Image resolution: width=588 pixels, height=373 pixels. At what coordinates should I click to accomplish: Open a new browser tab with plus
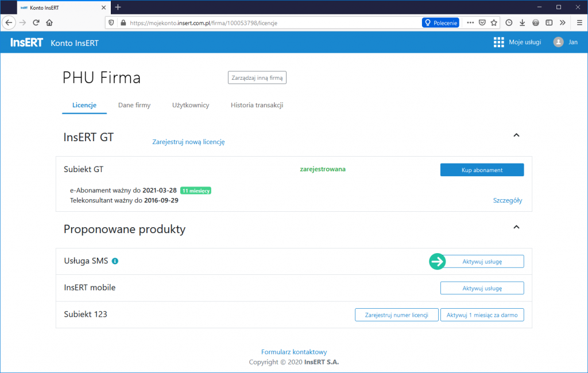click(118, 7)
